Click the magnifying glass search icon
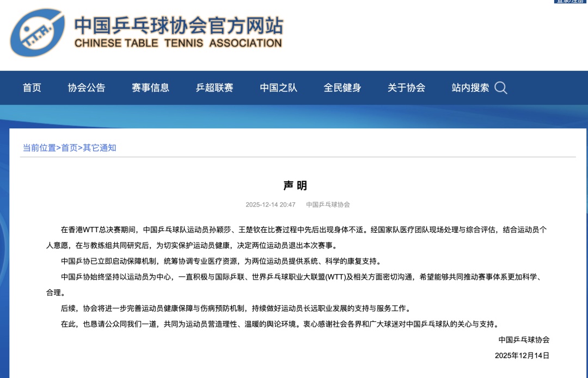The height and width of the screenshot is (378, 588). click(x=501, y=88)
